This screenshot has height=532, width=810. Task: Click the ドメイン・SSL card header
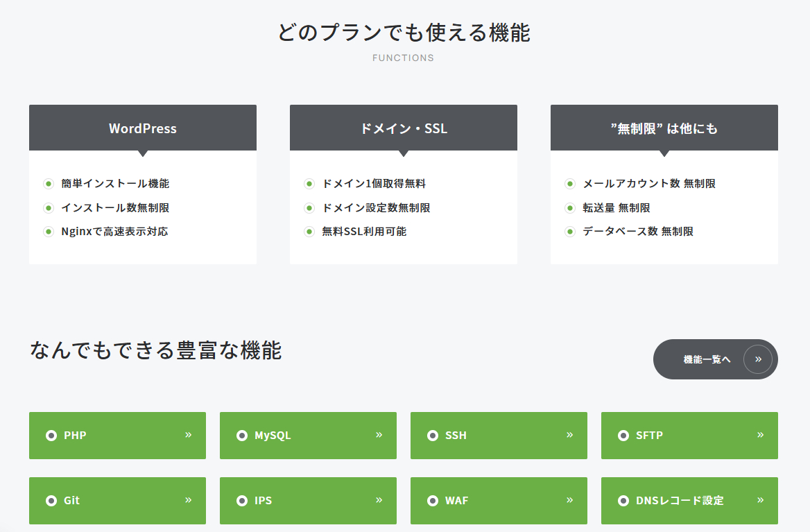pyautogui.click(x=404, y=128)
